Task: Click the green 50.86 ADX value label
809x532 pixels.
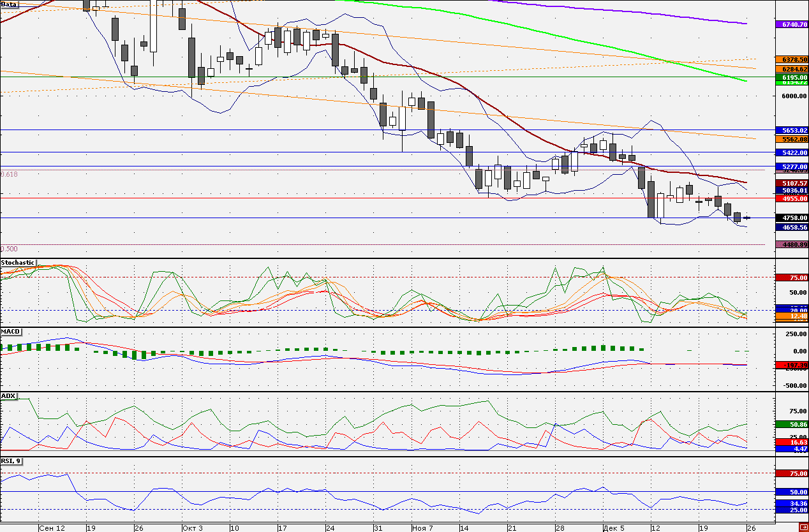Action: pyautogui.click(x=791, y=424)
